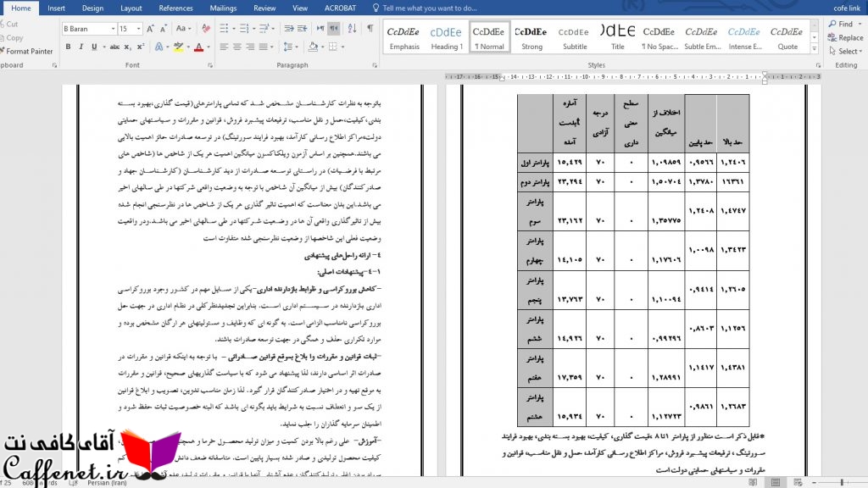Image resolution: width=868 pixels, height=488 pixels.
Task: Open underline style dropdown arrow
Action: click(103, 47)
